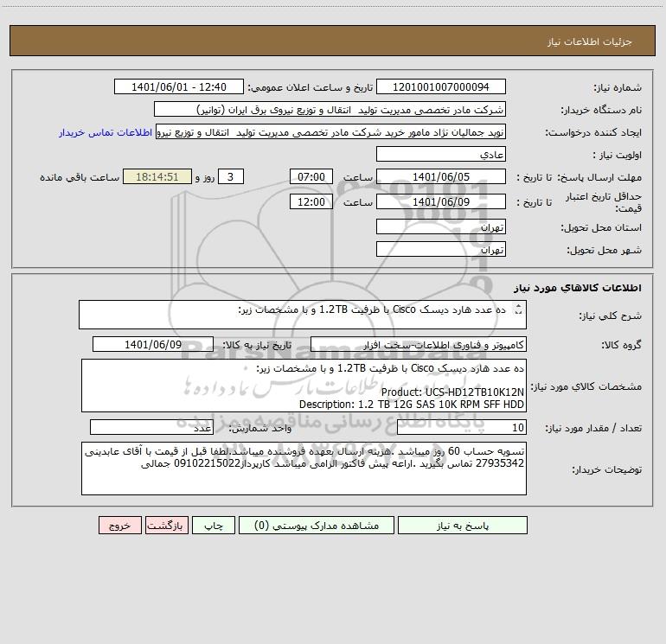
Task: Click the announcement date field 1401/06/01 - 12:40
Action: click(x=179, y=86)
